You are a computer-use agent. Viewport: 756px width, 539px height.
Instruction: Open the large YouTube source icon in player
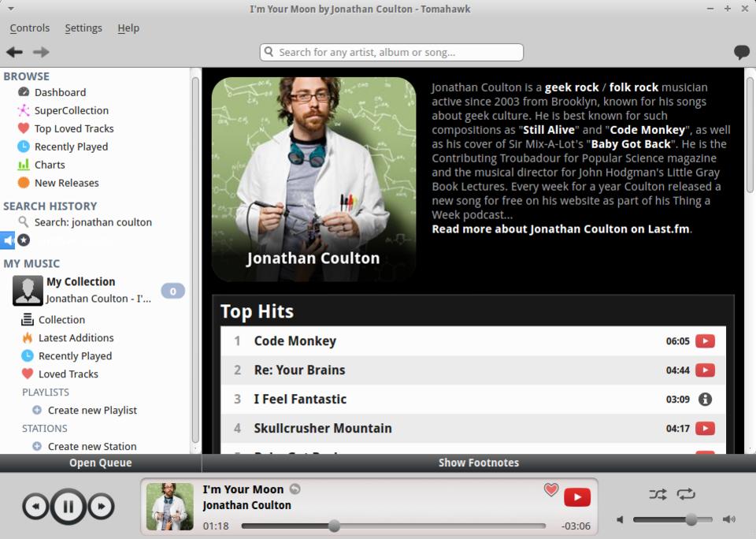(x=576, y=497)
